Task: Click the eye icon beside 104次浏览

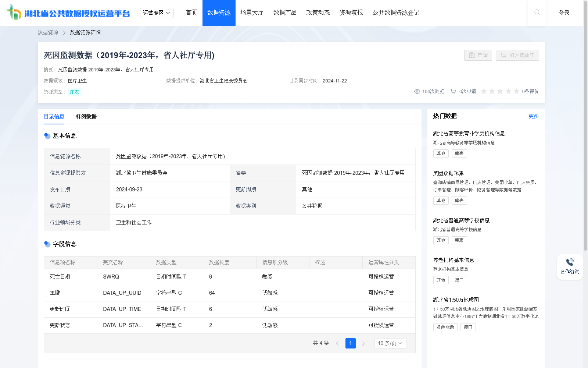Action: click(417, 91)
